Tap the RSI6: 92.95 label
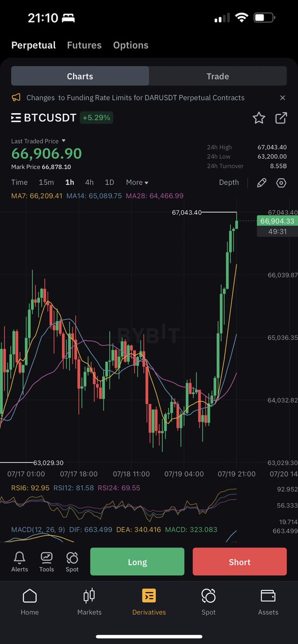Image resolution: width=298 pixels, height=644 pixels. [x=31, y=488]
